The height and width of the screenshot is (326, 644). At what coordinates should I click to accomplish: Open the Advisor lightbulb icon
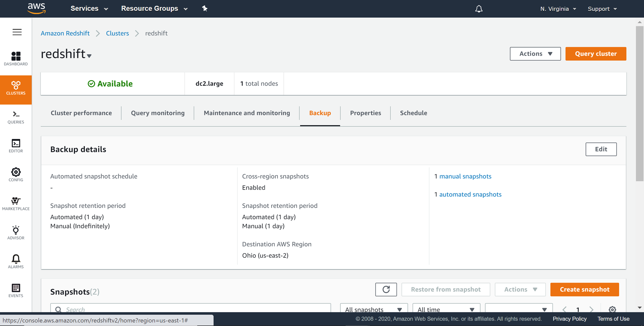pyautogui.click(x=16, y=233)
